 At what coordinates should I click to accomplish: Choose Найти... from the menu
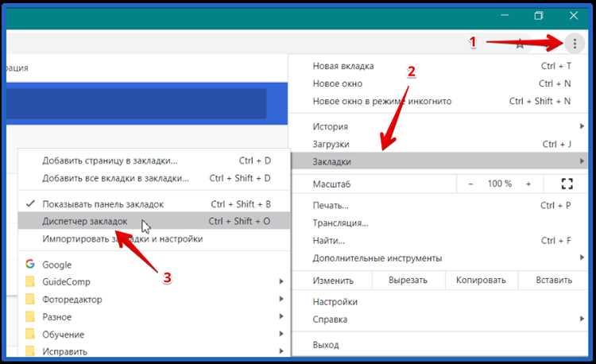439,241
